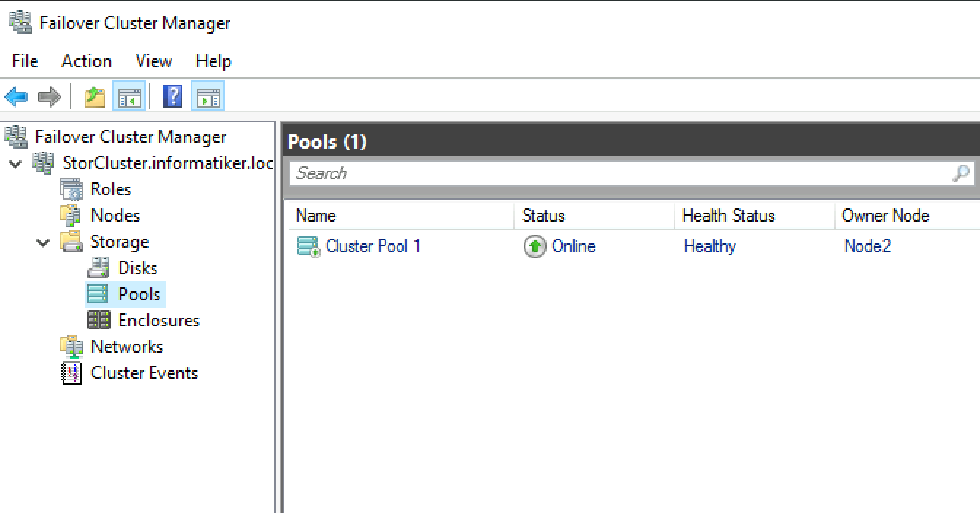Click the green Online status arrow icon
The height and width of the screenshot is (513, 980).
pyautogui.click(x=534, y=246)
